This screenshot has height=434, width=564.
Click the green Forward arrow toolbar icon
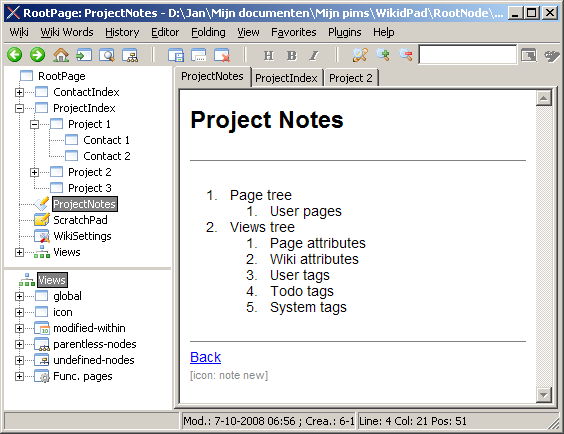click(37, 55)
